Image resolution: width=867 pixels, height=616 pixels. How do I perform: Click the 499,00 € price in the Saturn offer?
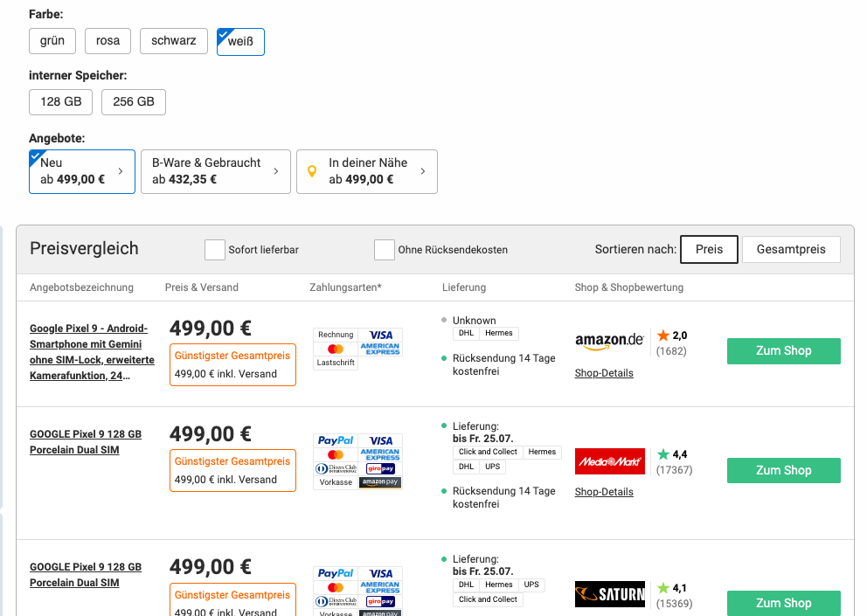pos(211,567)
